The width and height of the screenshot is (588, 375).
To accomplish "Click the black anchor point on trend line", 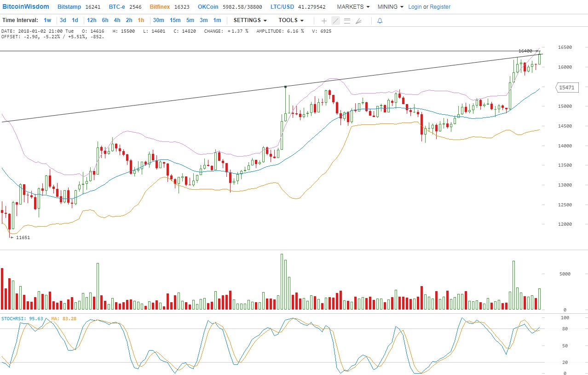I will (286, 87).
